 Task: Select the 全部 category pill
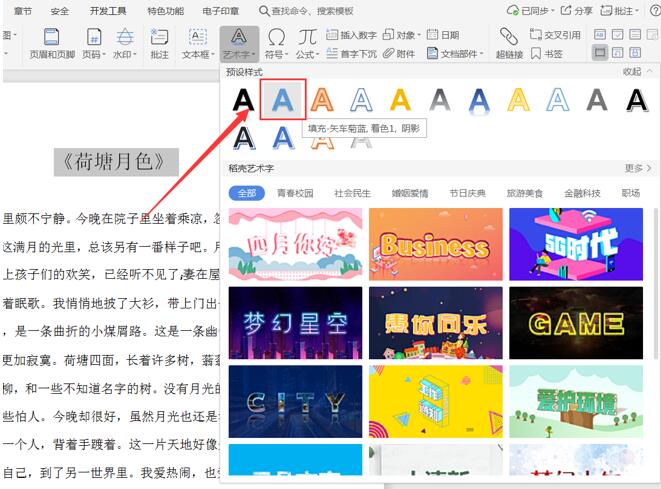[247, 193]
